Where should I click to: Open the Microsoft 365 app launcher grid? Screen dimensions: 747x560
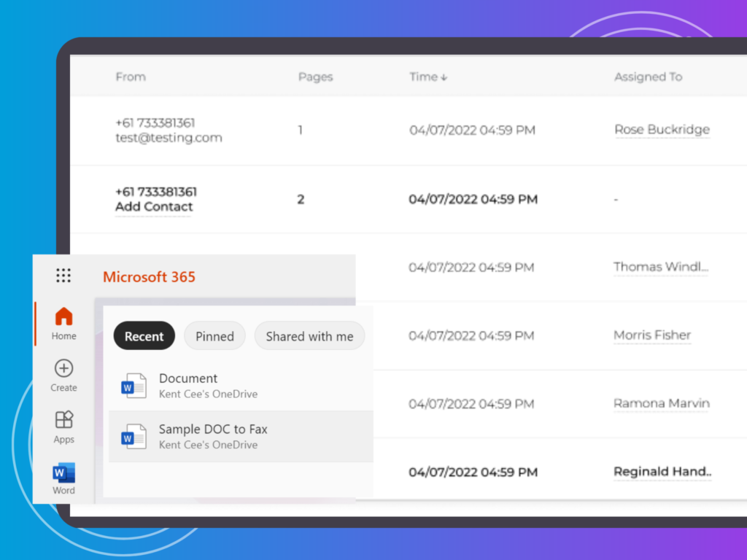tap(63, 276)
